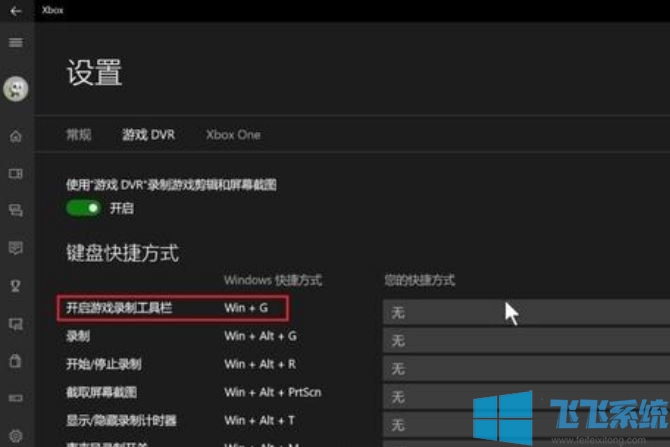Image resolution: width=670 pixels, height=447 pixels.
Task: Expand the hamburger menu in sidebar
Action: tap(15, 43)
